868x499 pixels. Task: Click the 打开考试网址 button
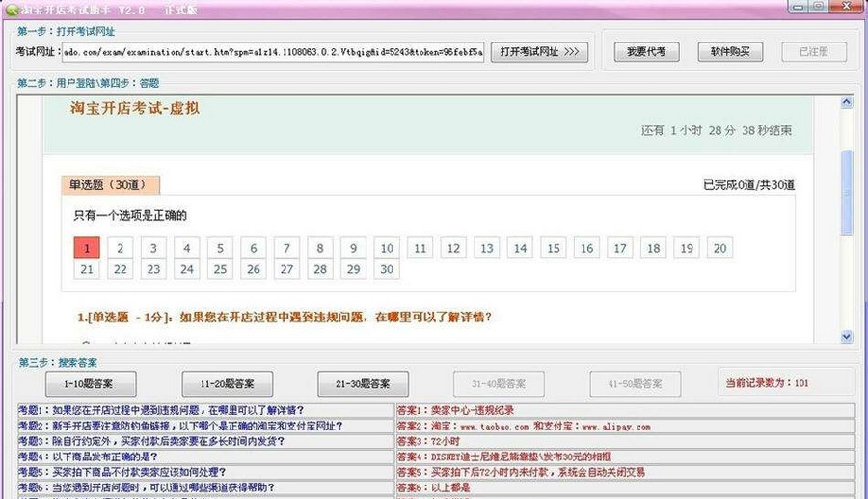[539, 52]
